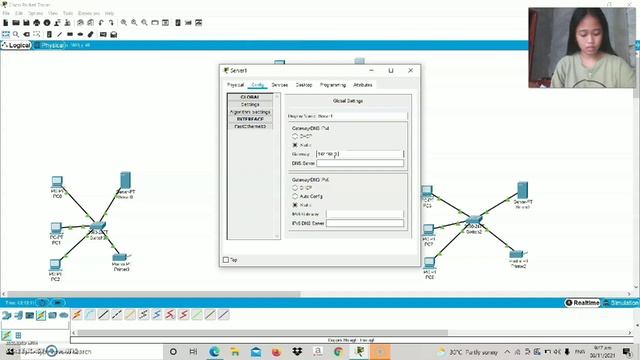Screen dimensions: 640x360
Task: Open Algorithm Settings in config sidebar
Action: (x=250, y=112)
